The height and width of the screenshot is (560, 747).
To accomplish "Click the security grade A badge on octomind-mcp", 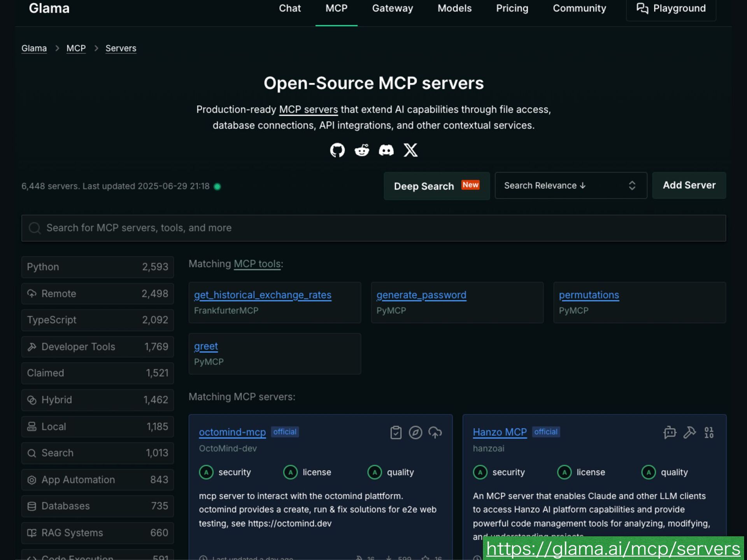I will (206, 472).
